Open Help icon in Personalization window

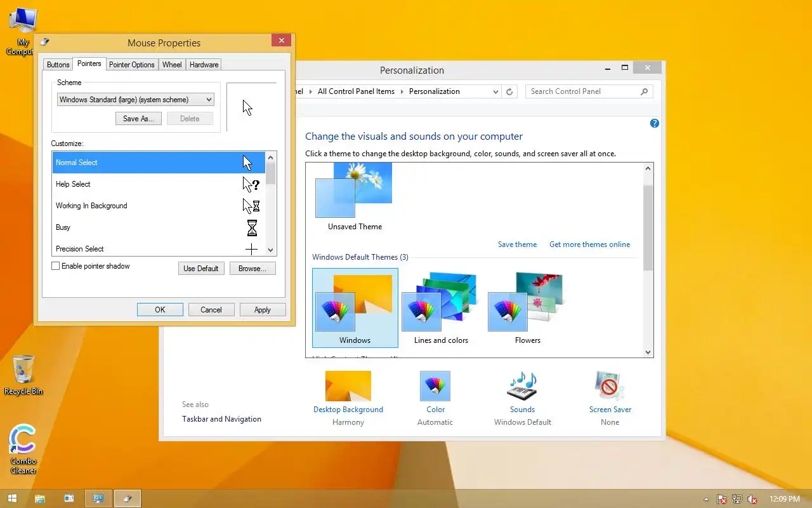655,123
